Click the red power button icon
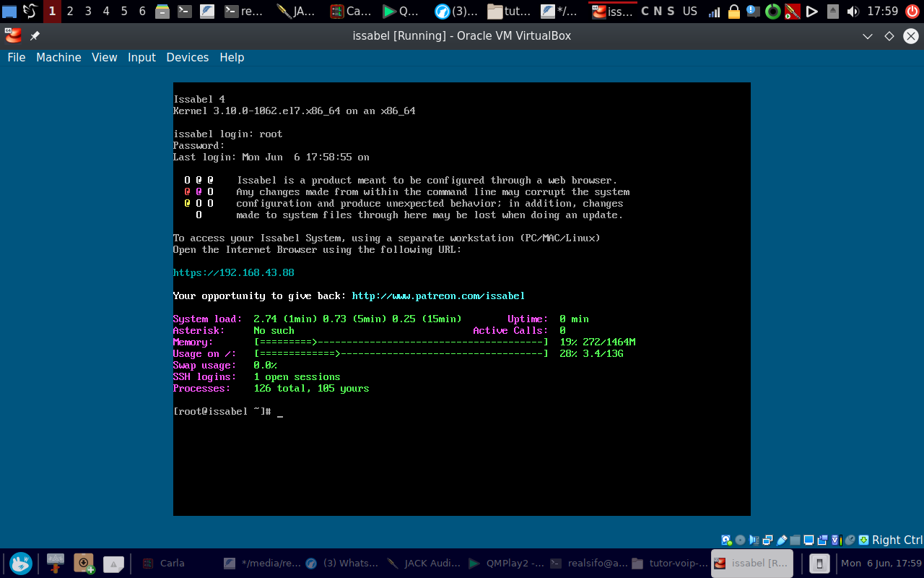Screen dimensions: 924x578 [x=912, y=12]
